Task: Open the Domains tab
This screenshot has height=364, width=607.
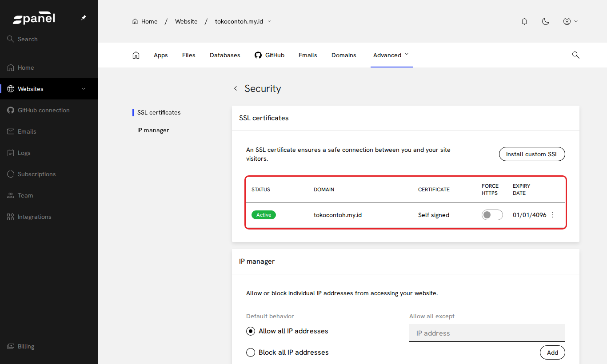Action: click(x=344, y=55)
